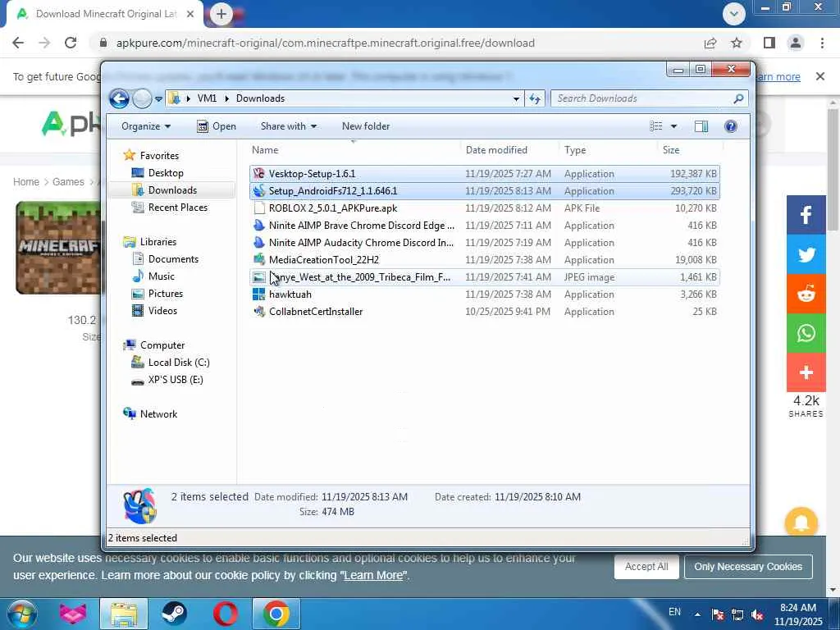840x630 pixels.
Task: Open Libraries in the navigation pane
Action: click(158, 242)
